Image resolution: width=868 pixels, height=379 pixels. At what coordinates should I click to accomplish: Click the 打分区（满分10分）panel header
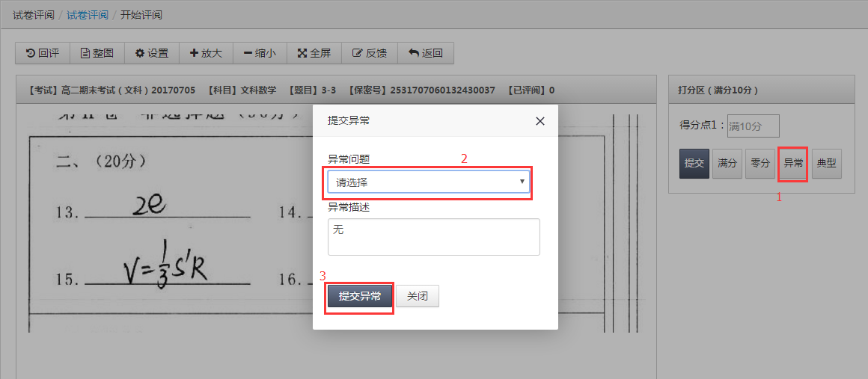[x=762, y=89]
